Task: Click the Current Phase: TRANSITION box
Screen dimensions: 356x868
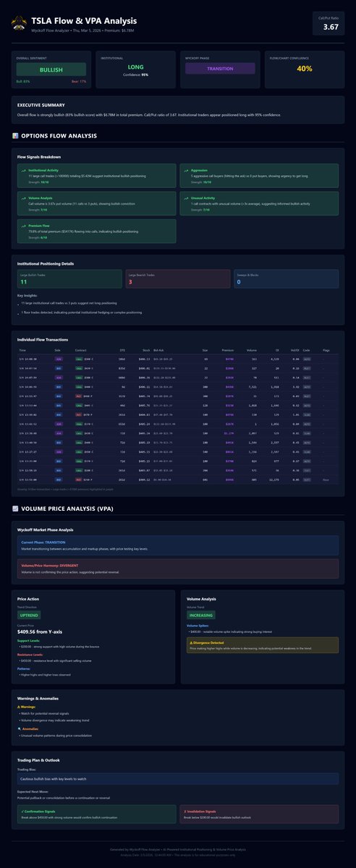Action: [178, 546]
